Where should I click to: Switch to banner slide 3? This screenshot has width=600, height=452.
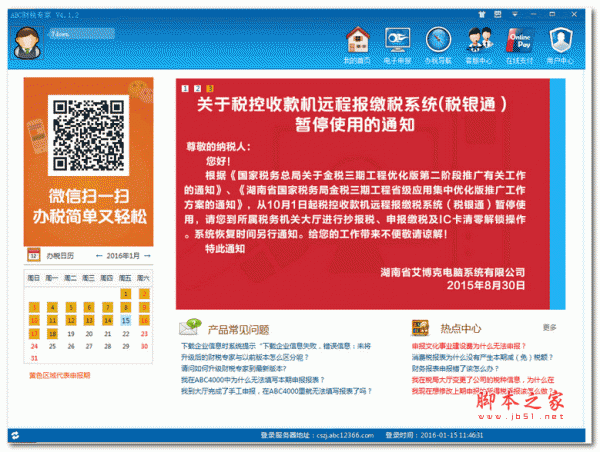point(210,88)
